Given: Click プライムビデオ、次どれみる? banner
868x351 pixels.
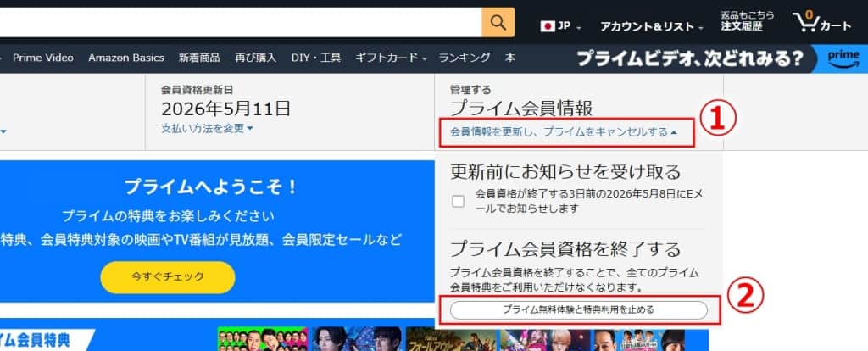Looking at the screenshot, I should click(x=690, y=58).
